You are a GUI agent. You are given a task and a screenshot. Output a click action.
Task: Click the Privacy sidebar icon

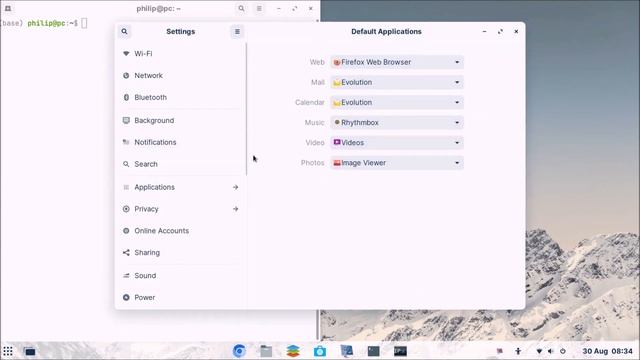pyautogui.click(x=126, y=209)
